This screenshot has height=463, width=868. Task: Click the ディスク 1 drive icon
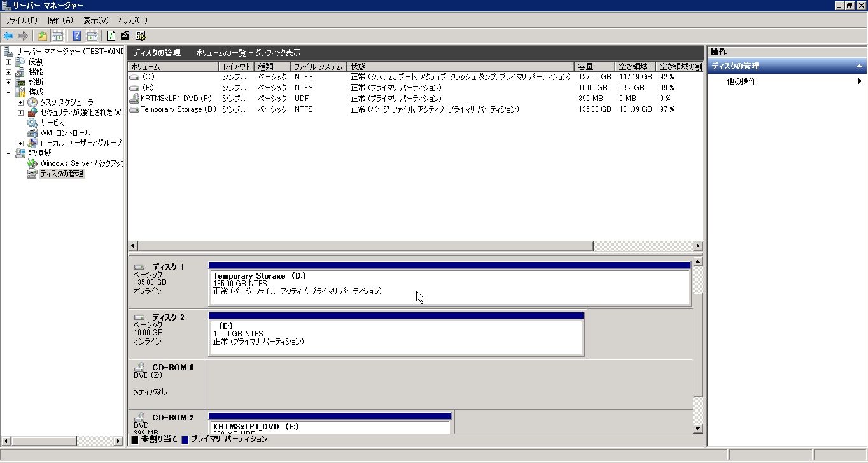coord(139,267)
